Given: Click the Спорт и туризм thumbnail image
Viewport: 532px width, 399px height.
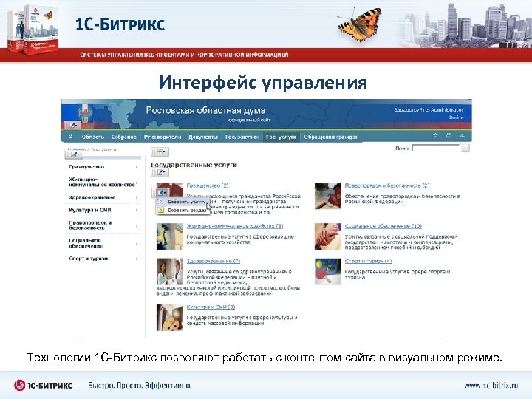Looking at the screenshot, I should (328, 271).
